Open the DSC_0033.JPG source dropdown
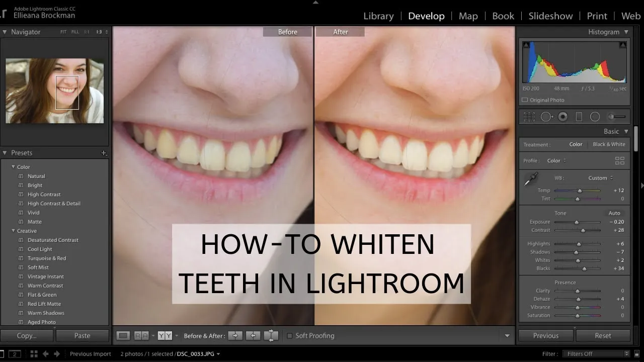 pos(198,354)
